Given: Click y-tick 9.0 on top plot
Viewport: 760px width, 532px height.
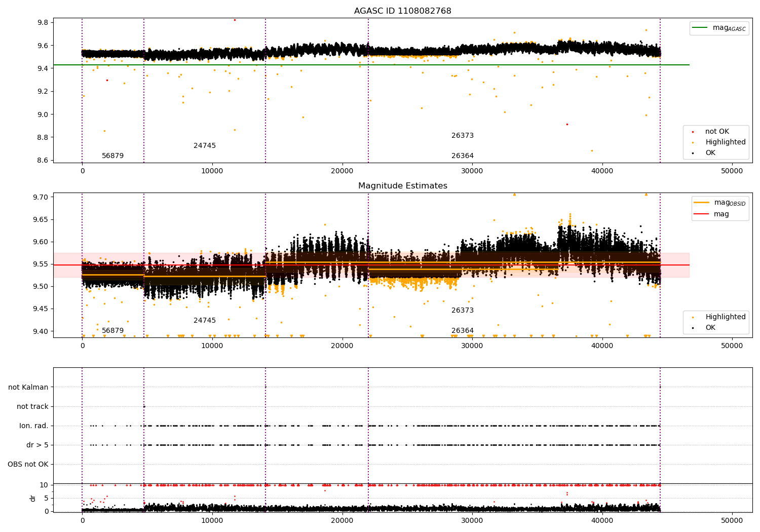Looking at the screenshot, I should (43, 115).
